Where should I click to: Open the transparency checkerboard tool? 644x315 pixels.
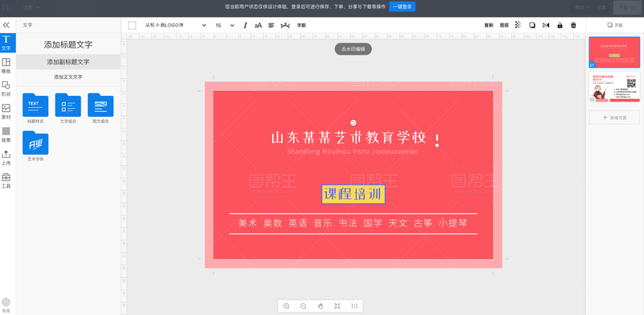tap(518, 25)
